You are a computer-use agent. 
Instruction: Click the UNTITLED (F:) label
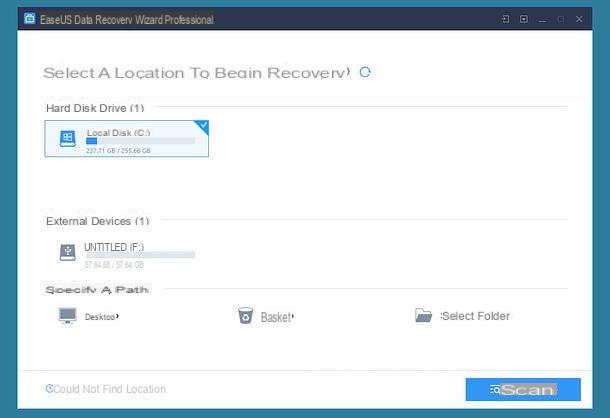(x=114, y=247)
